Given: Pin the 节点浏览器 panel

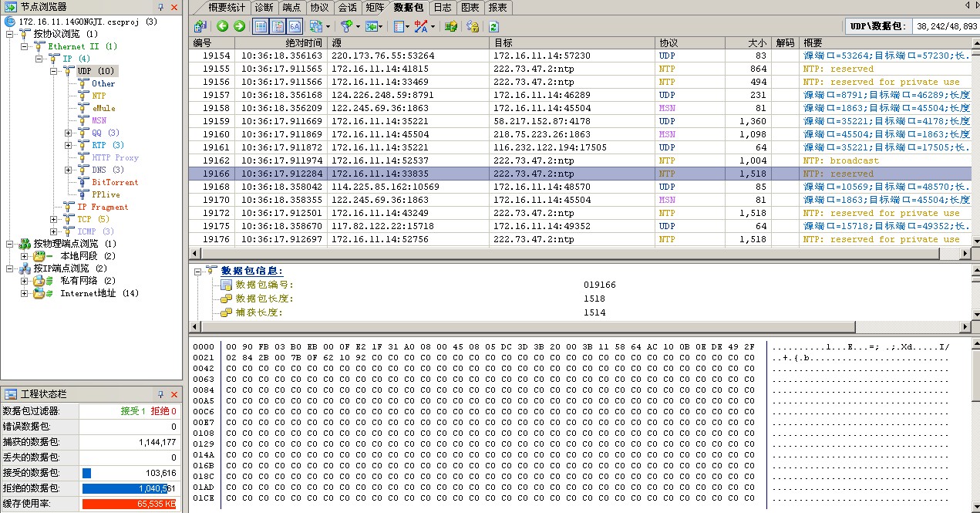Looking at the screenshot, I should [x=160, y=7].
